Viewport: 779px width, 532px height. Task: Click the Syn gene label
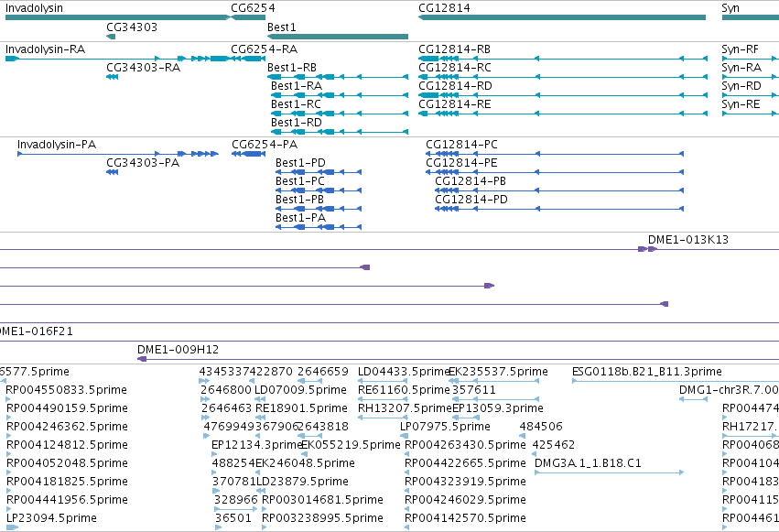click(x=730, y=8)
